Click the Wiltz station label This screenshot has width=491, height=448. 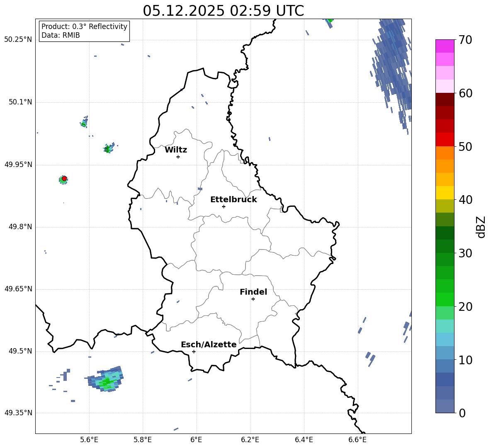click(x=176, y=150)
